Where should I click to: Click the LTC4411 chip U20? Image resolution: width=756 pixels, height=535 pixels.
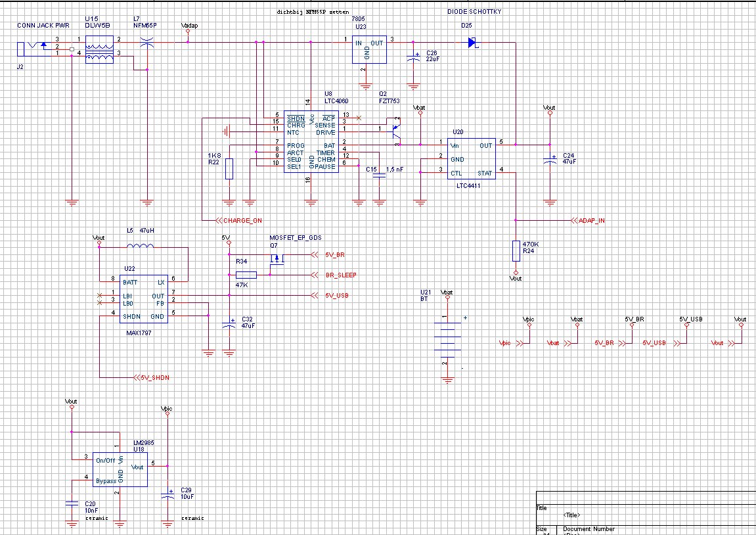point(471,158)
